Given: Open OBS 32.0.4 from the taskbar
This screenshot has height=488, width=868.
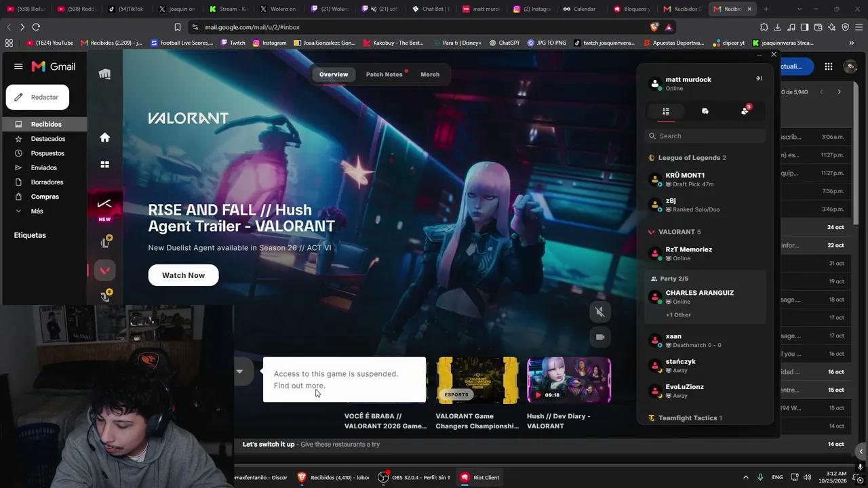Looking at the screenshot, I should coord(414,477).
